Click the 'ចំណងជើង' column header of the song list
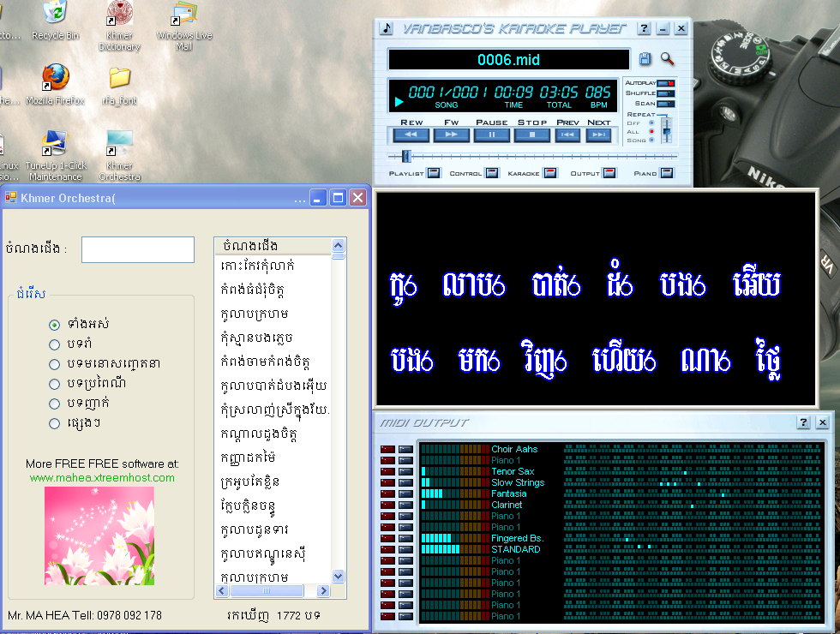Viewport: 840px width, 634px height. point(273,246)
